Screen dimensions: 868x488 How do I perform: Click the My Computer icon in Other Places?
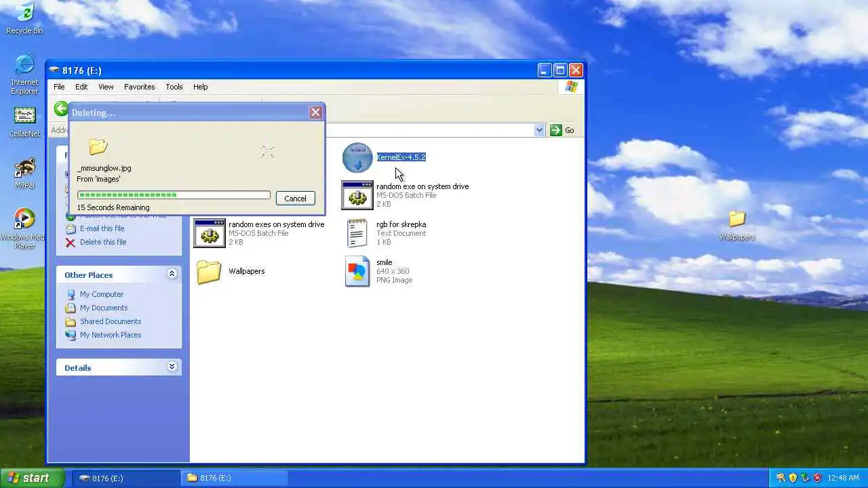pos(71,294)
